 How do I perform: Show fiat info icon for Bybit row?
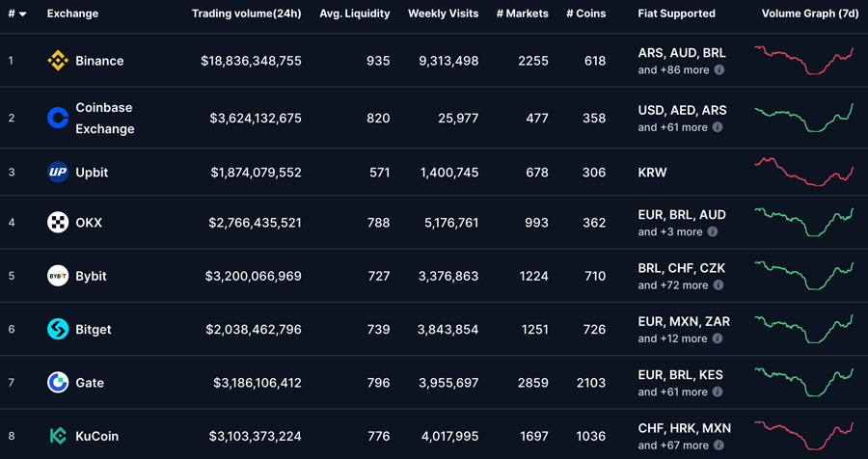click(x=718, y=285)
